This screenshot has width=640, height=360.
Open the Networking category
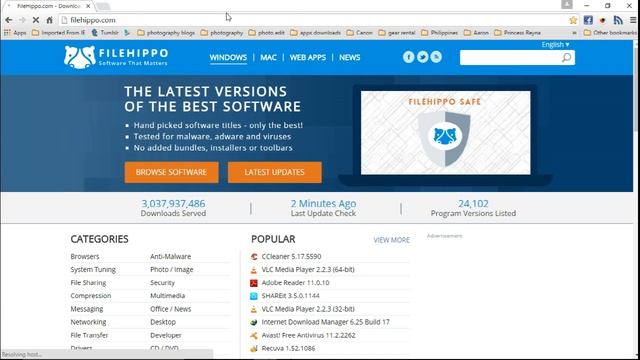[88, 322]
